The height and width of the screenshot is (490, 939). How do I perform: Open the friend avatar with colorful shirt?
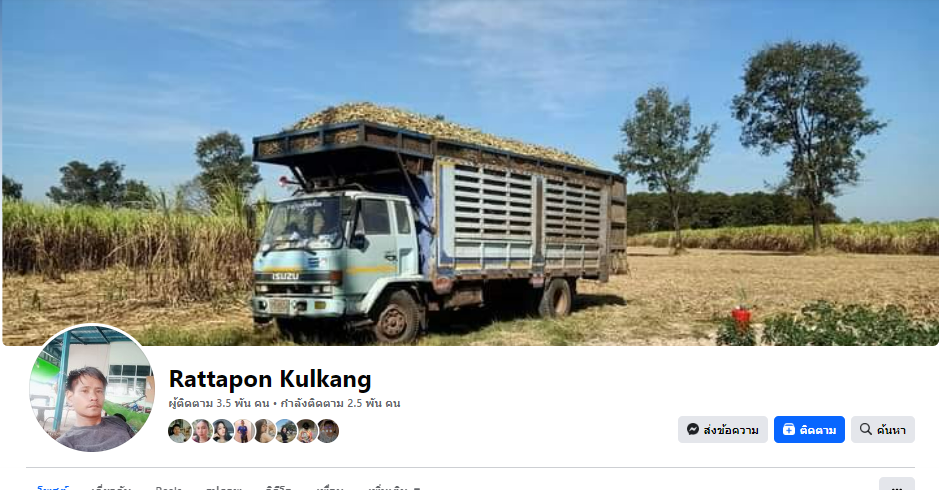tap(306, 431)
